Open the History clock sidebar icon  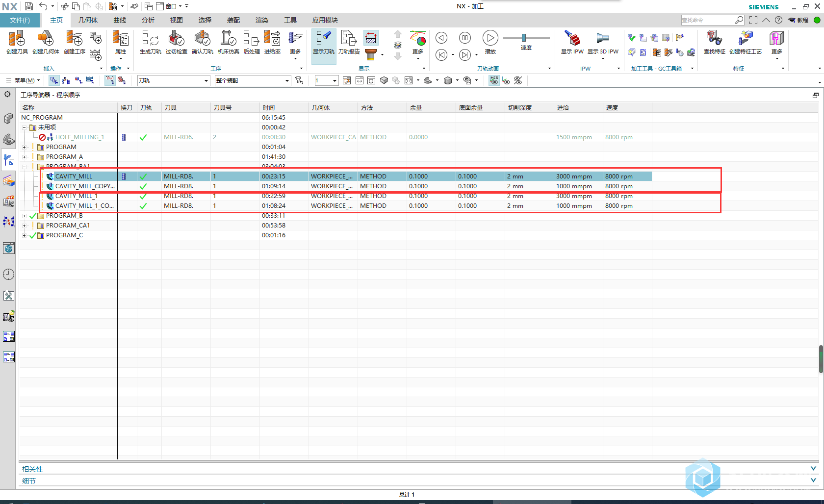point(8,275)
